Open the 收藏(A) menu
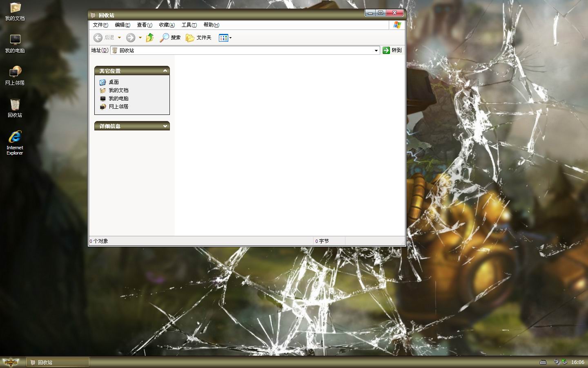Image resolution: width=588 pixels, height=368 pixels. click(167, 25)
